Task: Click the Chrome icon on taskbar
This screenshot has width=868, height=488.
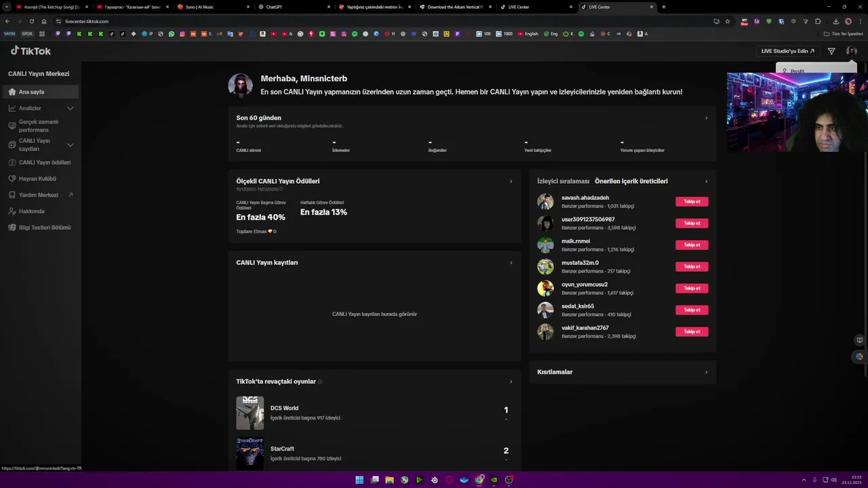Action: click(479, 480)
